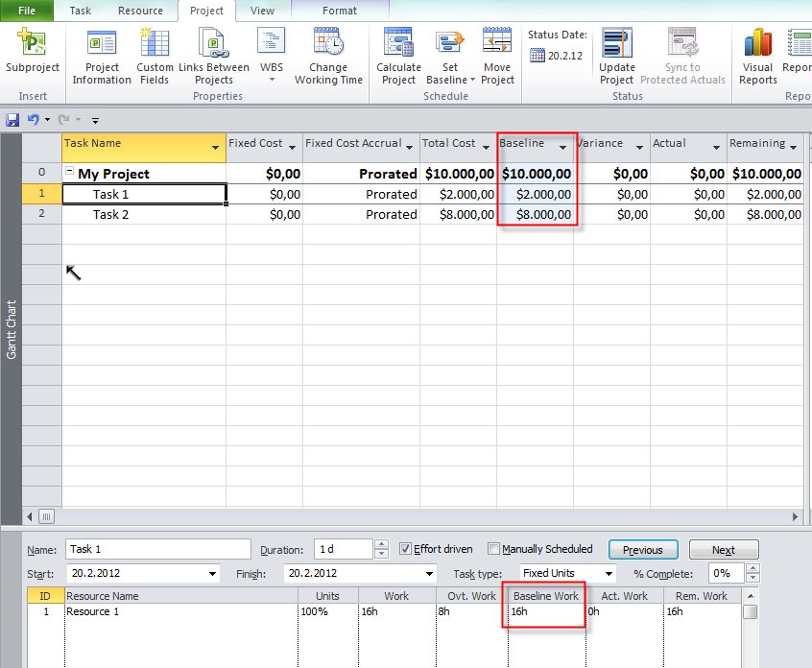Open the File tab
The height and width of the screenshot is (668, 812).
point(27,11)
